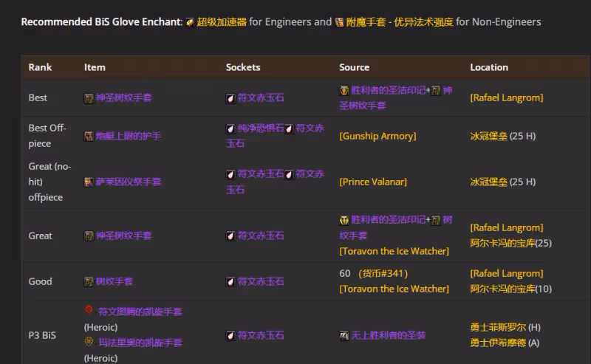Click the 胜利者的圣洁印记 token icon in Great row
This screenshot has width=591, height=364.
click(x=344, y=220)
